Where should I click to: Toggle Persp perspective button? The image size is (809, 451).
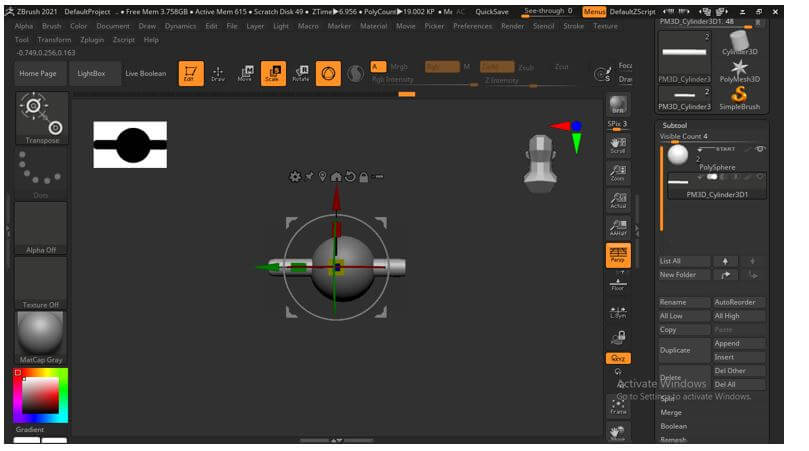click(x=618, y=255)
